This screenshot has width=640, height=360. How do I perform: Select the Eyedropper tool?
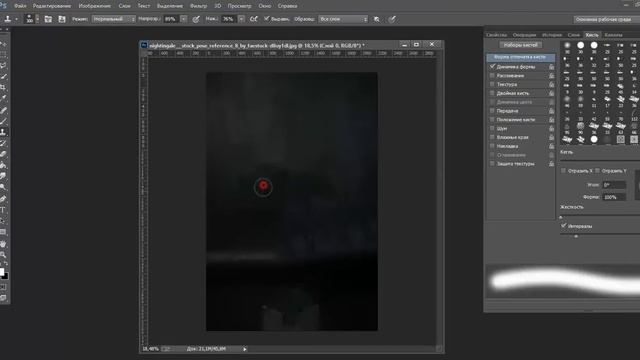tap(3, 98)
